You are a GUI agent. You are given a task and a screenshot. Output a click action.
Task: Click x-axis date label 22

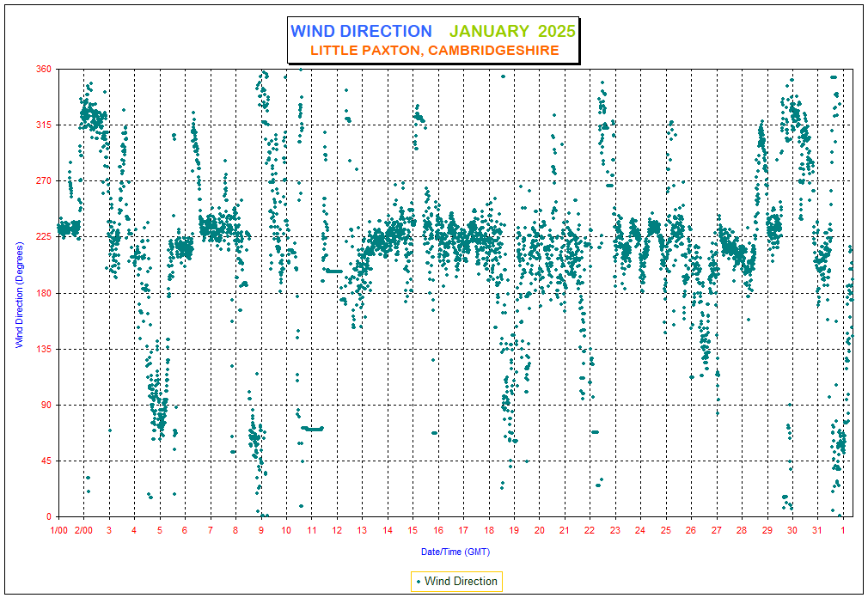[590, 530]
